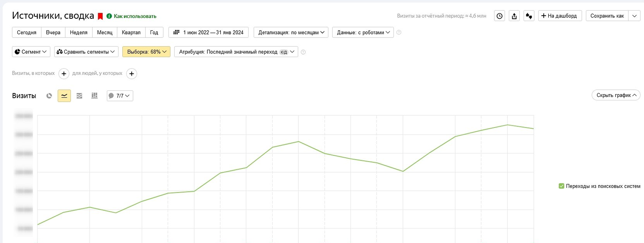Open the 'Данные: с роботами' dropdown
This screenshot has width=644, height=243.
tap(363, 32)
